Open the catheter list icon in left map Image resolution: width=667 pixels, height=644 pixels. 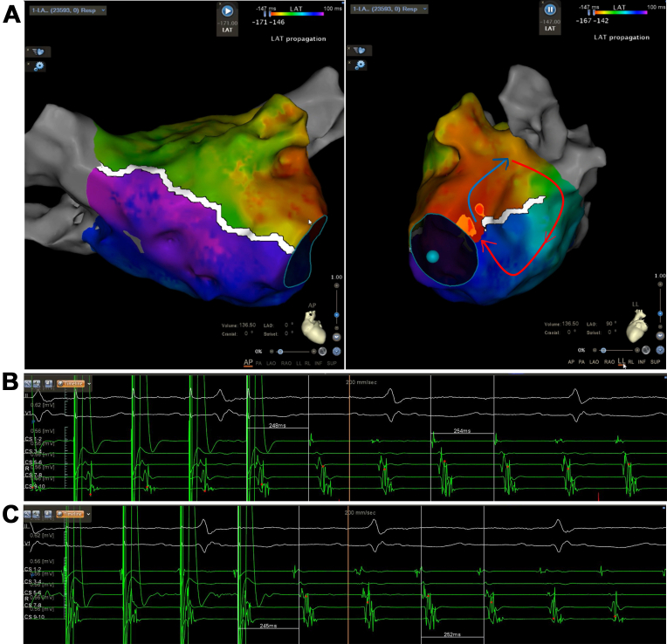pos(38,51)
